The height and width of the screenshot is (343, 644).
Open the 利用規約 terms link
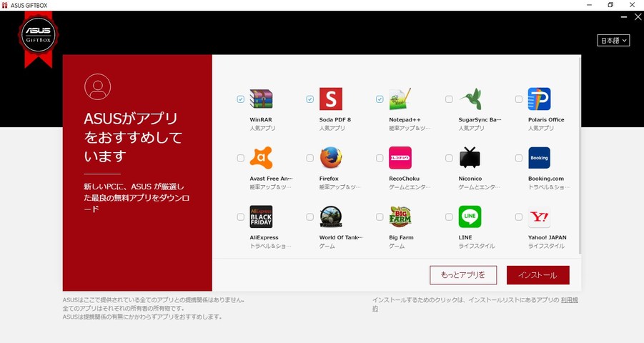click(570, 300)
